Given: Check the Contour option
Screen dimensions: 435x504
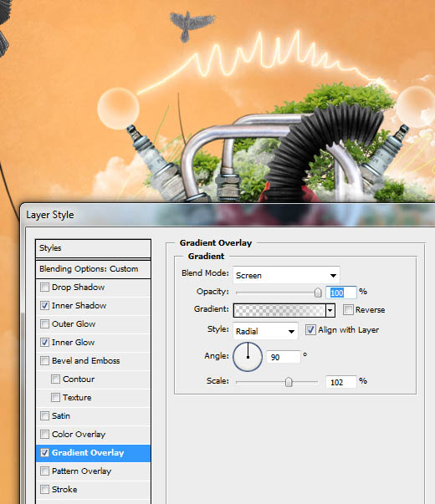Looking at the screenshot, I should pos(56,379).
